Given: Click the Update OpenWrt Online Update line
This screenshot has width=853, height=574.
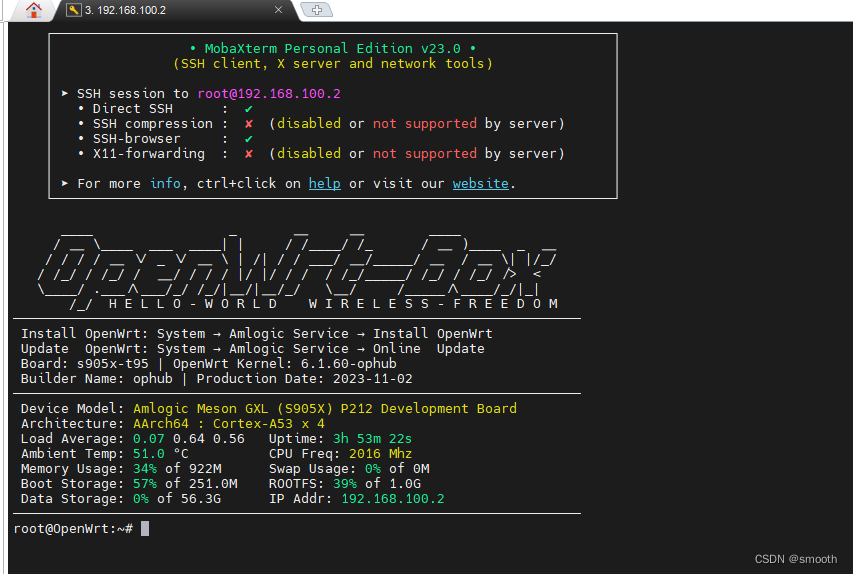Looking at the screenshot, I should [x=252, y=349].
